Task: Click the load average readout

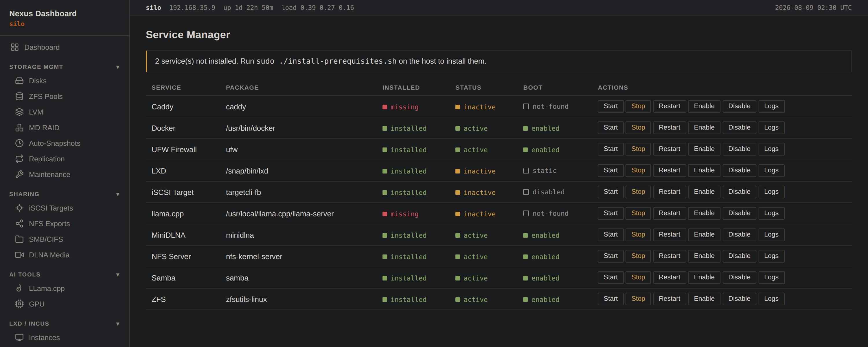Action: tap(317, 8)
